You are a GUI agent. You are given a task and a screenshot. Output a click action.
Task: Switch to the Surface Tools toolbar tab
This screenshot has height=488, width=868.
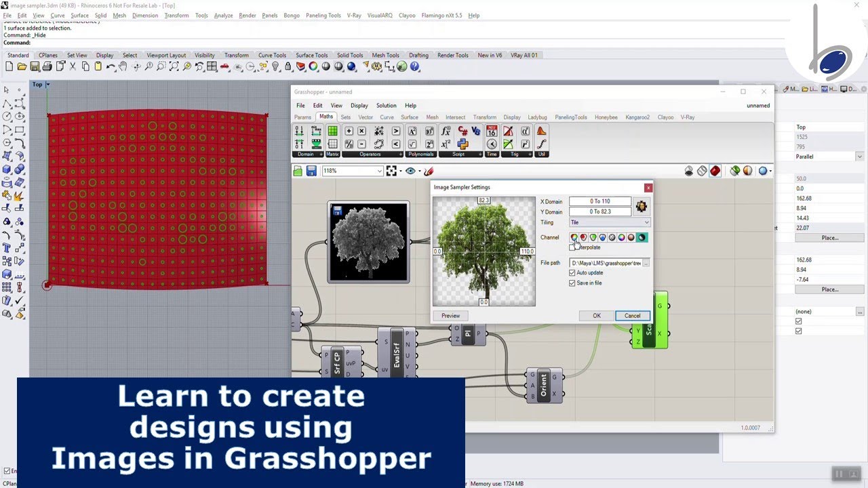[312, 56]
